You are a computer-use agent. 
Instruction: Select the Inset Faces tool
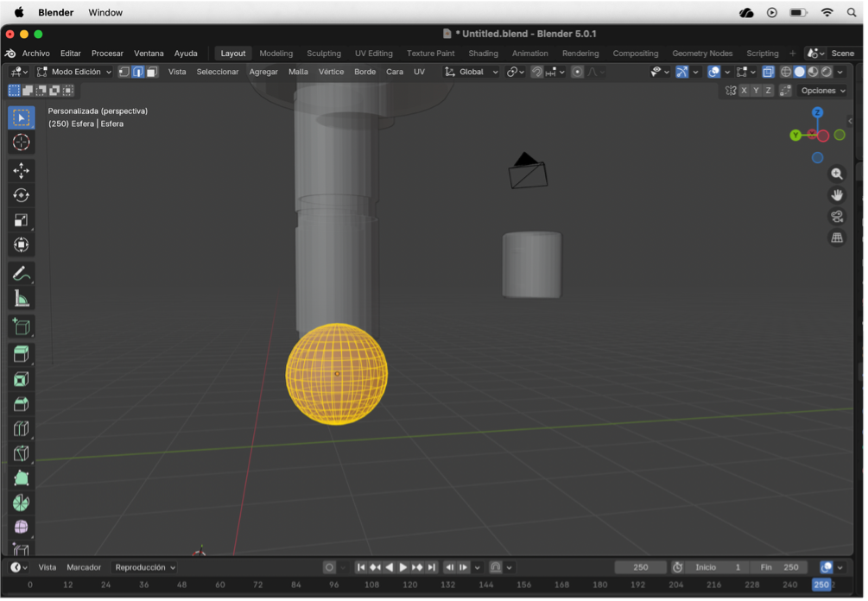point(21,377)
